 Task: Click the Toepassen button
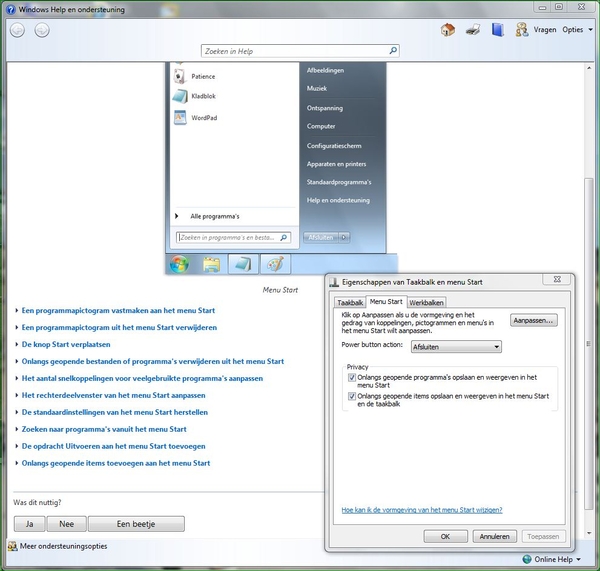pos(543,537)
